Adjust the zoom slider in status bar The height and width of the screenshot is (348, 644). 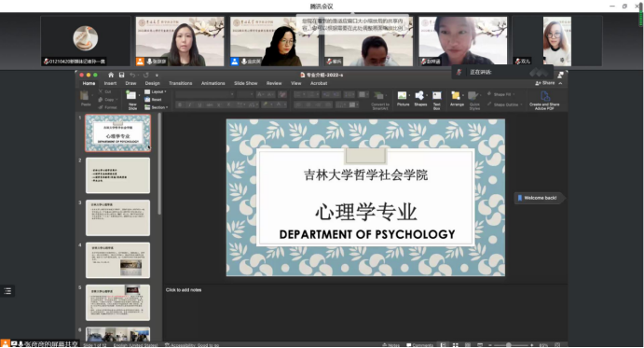pyautogui.click(x=509, y=344)
